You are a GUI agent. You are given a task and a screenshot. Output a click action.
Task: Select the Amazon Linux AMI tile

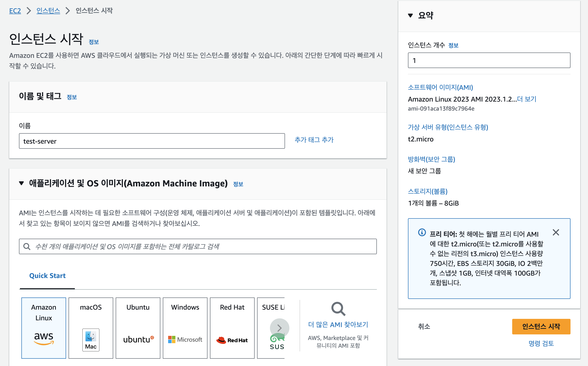click(x=44, y=327)
